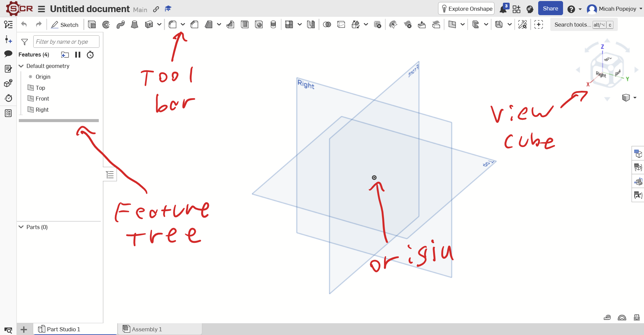Select the Sweep tool
This screenshot has height=335, width=644.
[121, 25]
